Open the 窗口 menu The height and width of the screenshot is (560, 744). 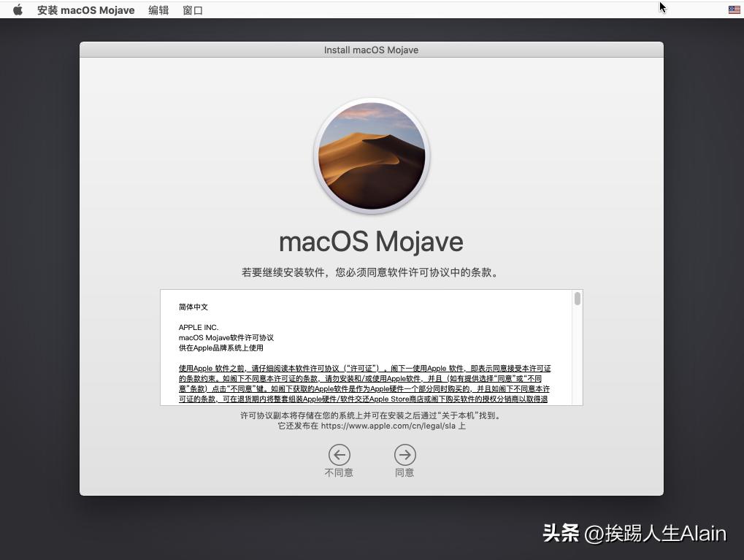tap(192, 9)
